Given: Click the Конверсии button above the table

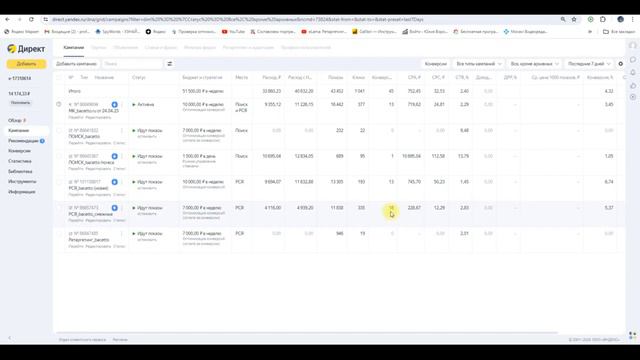Looking at the screenshot, I should (x=436, y=64).
